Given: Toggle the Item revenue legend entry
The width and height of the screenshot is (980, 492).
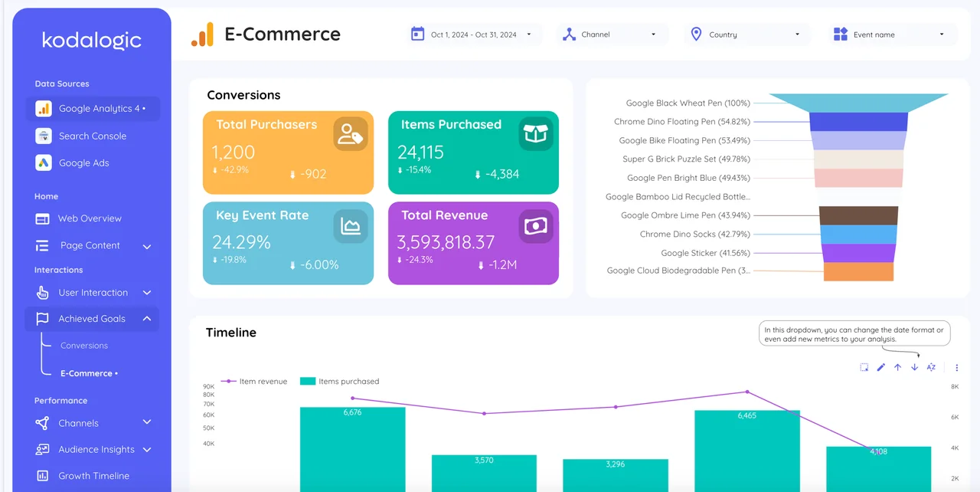Looking at the screenshot, I should click(254, 381).
